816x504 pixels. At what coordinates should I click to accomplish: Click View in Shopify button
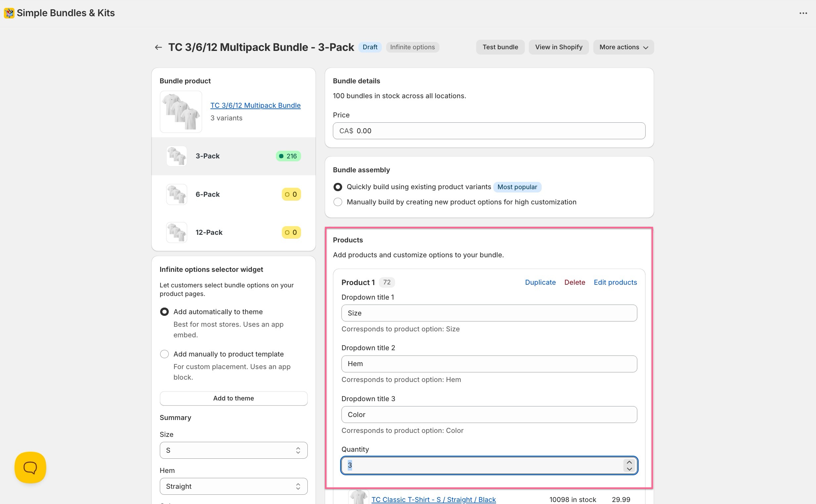tap(559, 47)
